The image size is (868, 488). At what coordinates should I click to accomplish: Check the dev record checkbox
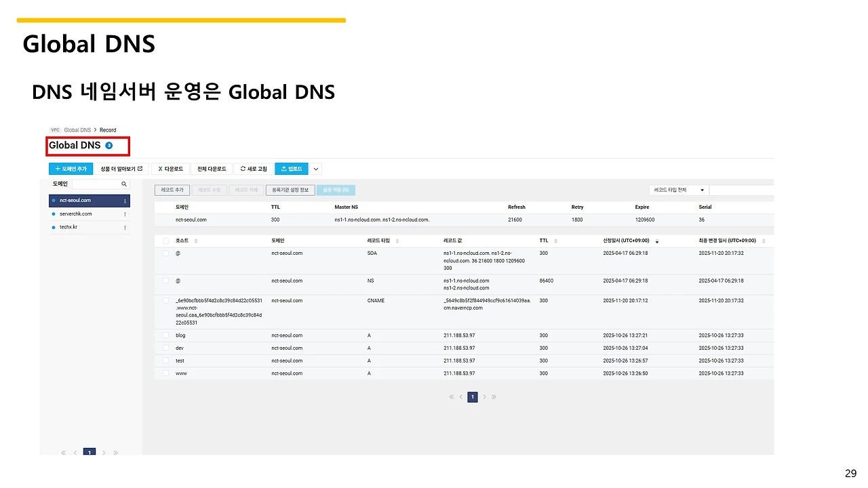point(165,348)
